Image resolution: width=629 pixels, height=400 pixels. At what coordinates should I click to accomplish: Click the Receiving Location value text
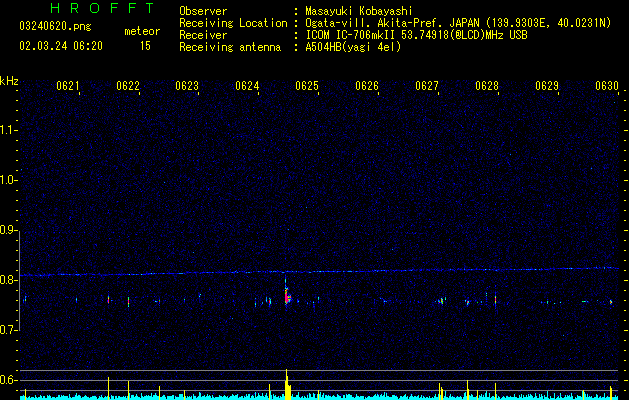pyautogui.click(x=458, y=24)
